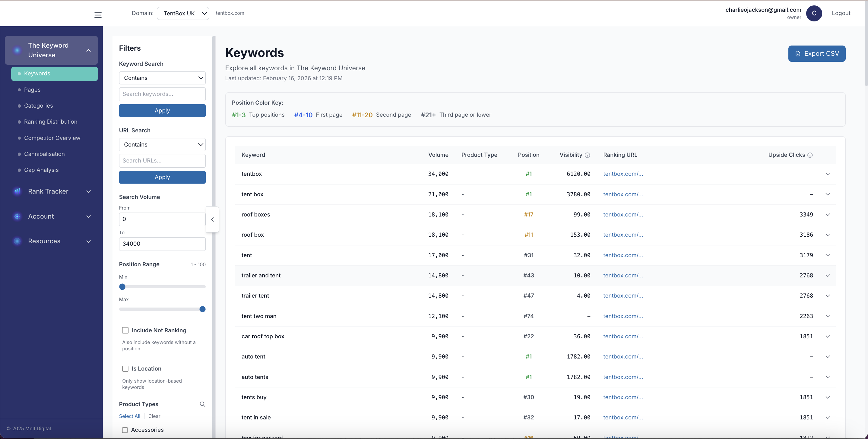Click the Search Volume From field

point(163,219)
